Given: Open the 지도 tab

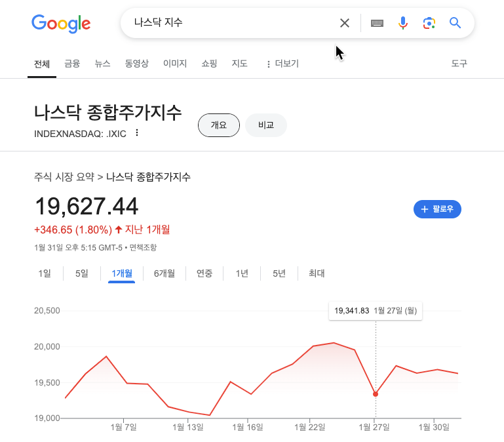Looking at the screenshot, I should (239, 64).
